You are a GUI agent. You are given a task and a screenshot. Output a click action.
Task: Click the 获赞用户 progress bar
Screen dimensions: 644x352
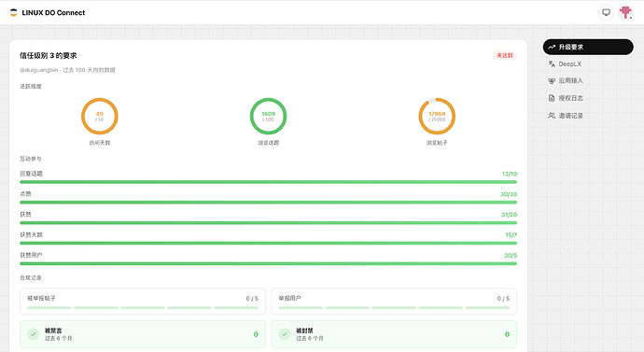click(268, 263)
